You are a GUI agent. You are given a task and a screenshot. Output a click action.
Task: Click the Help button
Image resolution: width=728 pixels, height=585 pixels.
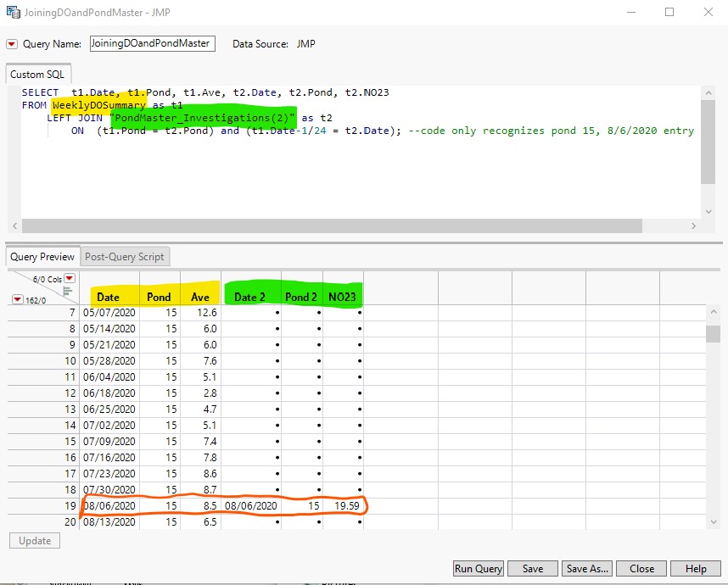point(696,569)
